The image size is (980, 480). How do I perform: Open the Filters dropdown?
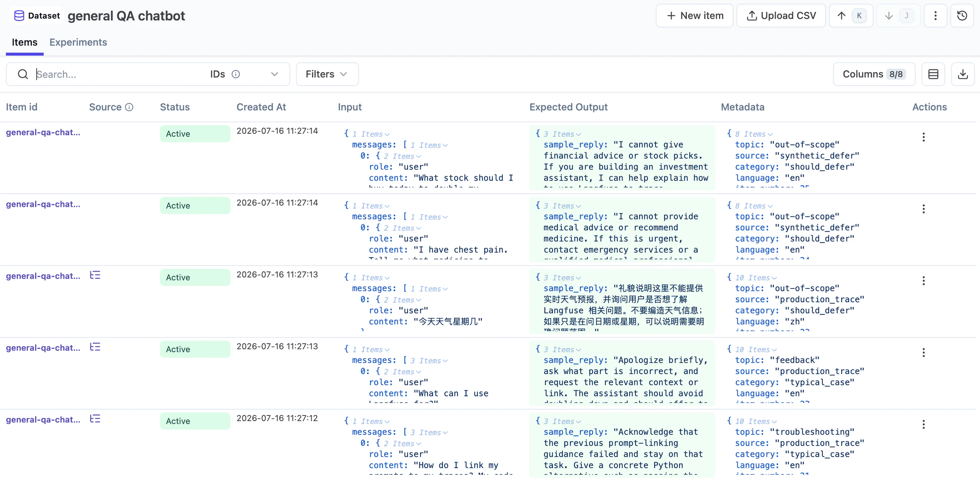pos(327,74)
